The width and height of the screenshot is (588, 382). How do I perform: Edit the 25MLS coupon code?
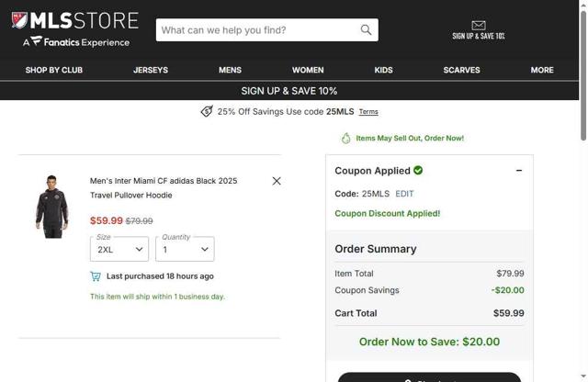(x=404, y=194)
